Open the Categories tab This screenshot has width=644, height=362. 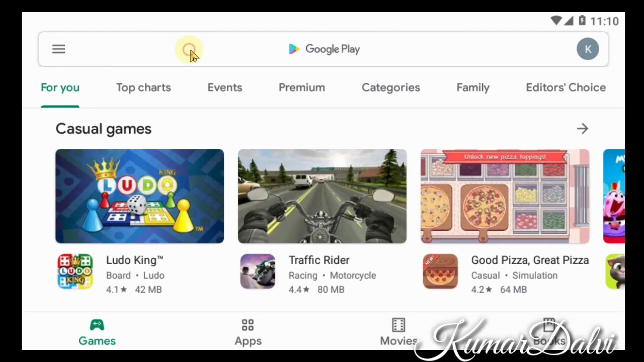pos(391,87)
